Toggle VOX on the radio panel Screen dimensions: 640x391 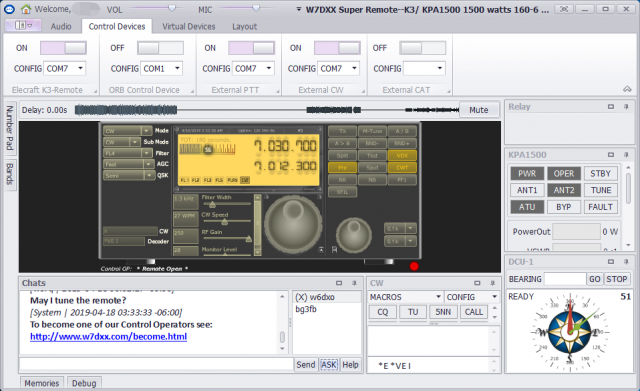402,156
